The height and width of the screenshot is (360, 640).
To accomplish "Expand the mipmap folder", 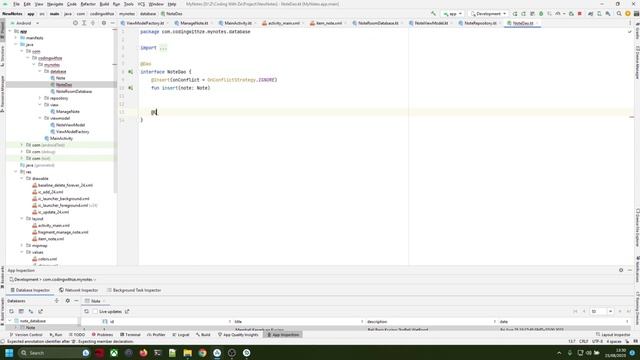I will tap(22, 246).
